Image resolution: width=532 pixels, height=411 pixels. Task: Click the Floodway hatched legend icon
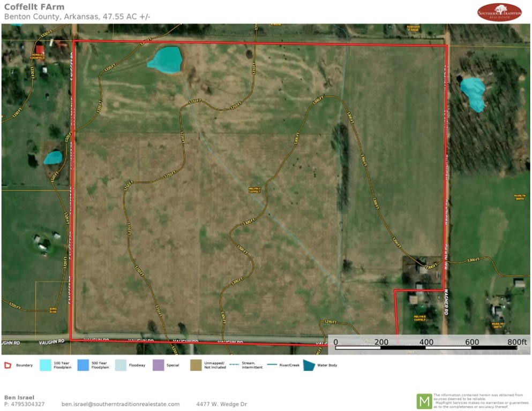coord(122,365)
